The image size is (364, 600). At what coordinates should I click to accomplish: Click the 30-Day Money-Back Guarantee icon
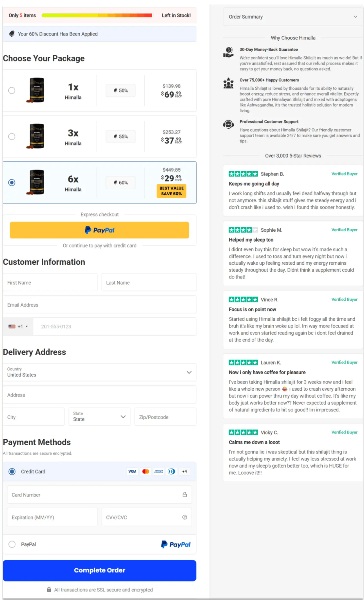[x=228, y=52]
